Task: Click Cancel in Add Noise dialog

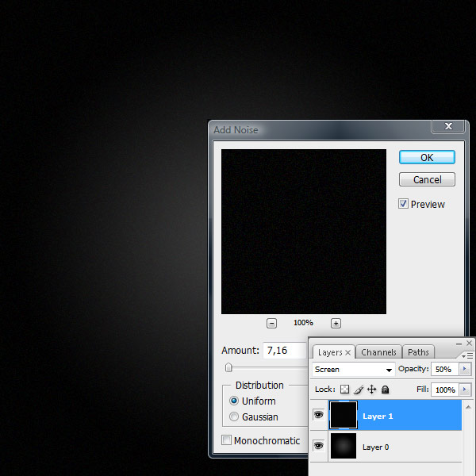Action: [427, 179]
